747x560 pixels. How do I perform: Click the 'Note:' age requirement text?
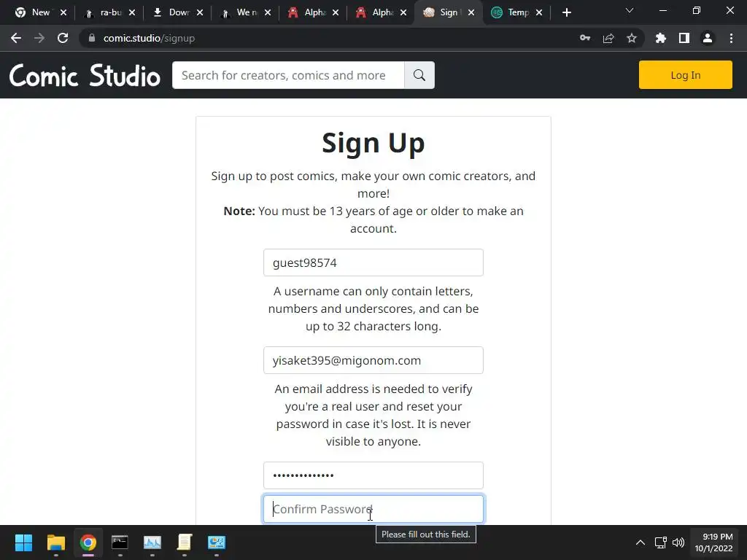(373, 219)
